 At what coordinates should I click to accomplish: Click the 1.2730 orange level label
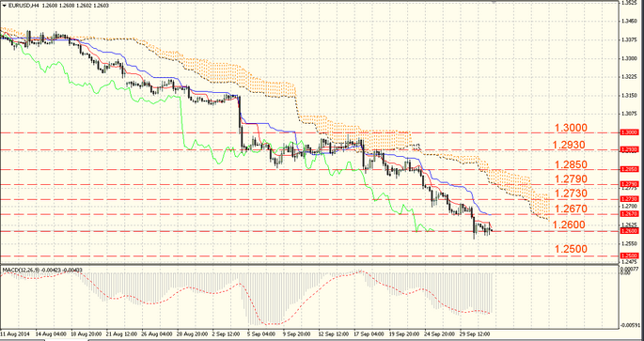[571, 194]
